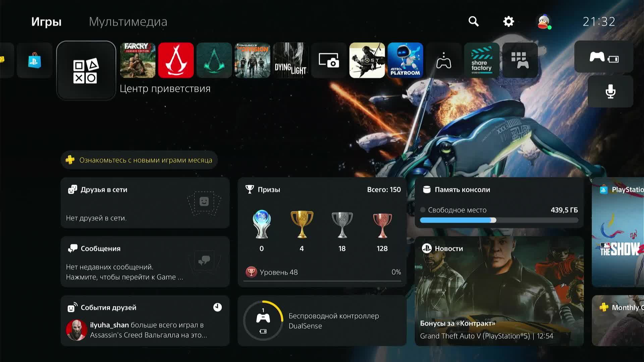
Task: Open the Беспроводной контроллер DualSense card
Action: [x=322, y=321]
